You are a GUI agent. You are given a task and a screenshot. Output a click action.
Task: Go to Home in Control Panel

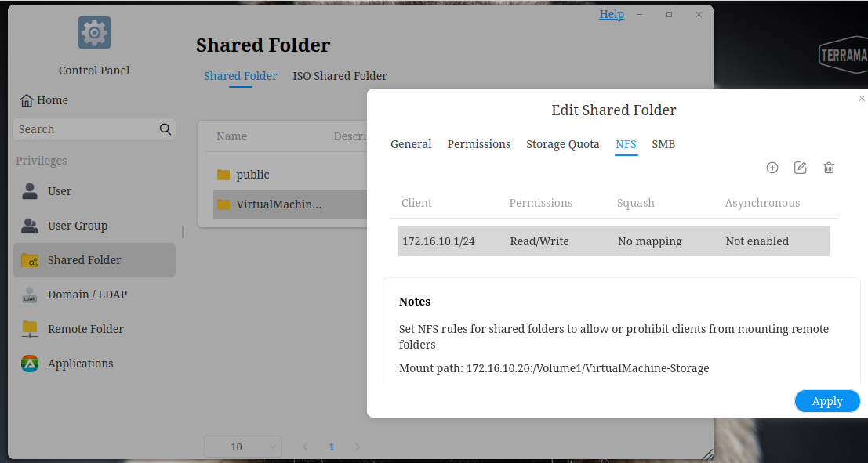tap(44, 100)
